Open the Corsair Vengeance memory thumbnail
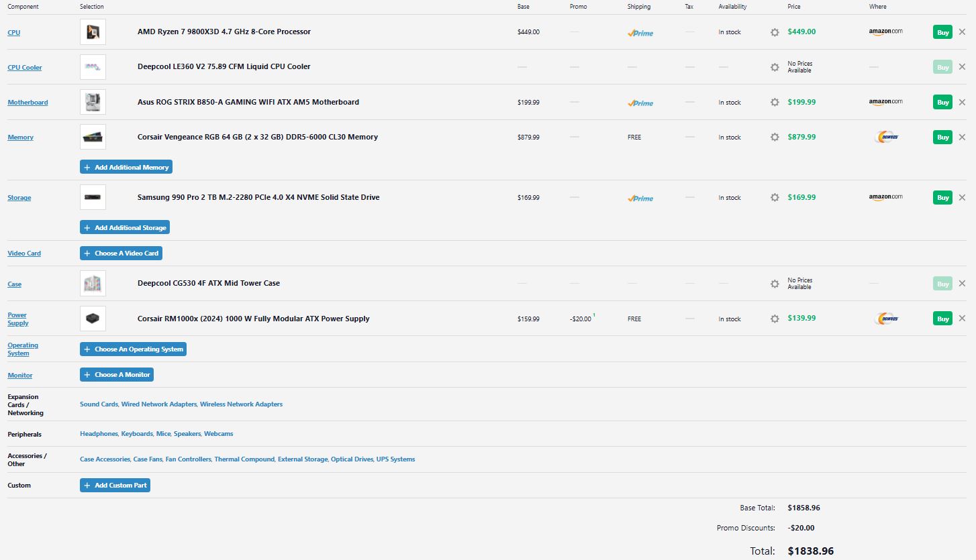 (93, 137)
